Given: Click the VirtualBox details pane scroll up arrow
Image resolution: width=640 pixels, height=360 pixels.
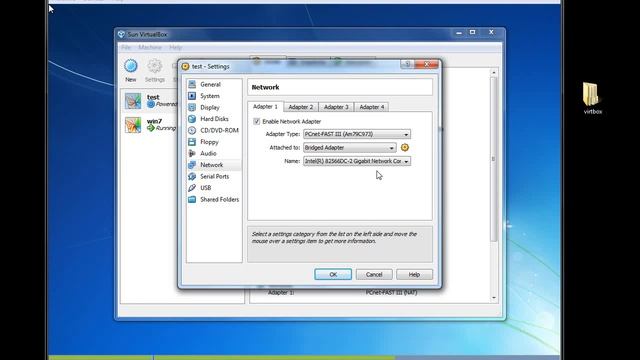Looking at the screenshot, I should click(x=494, y=72).
